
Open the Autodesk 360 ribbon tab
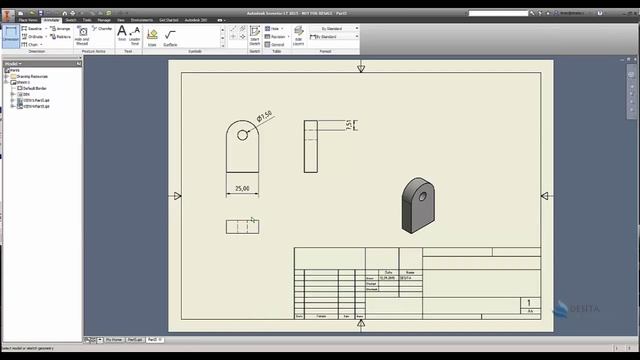(x=196, y=20)
